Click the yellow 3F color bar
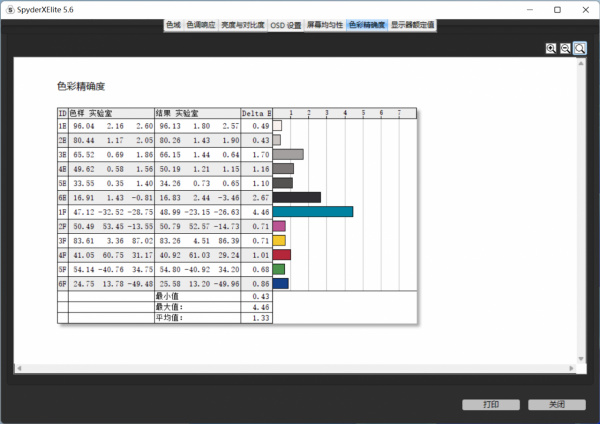 (280, 241)
